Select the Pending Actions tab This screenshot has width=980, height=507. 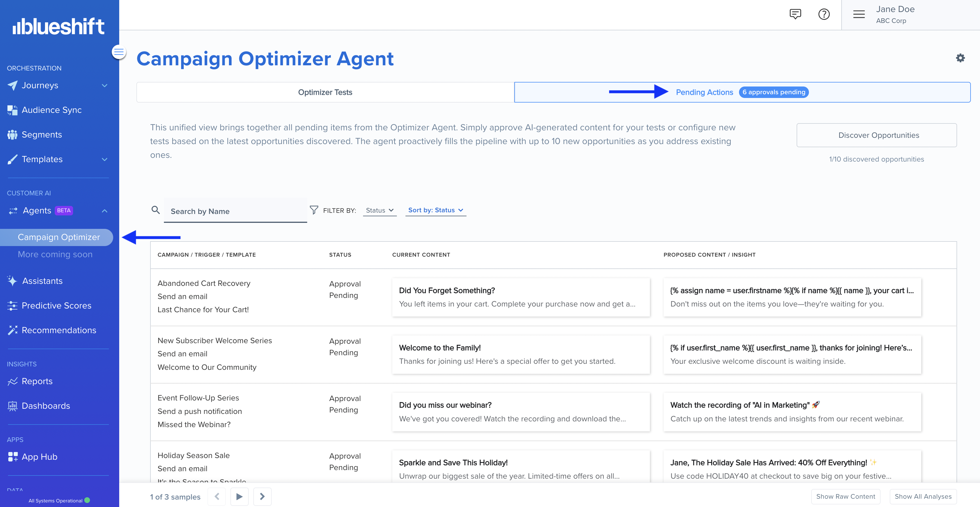coord(704,92)
